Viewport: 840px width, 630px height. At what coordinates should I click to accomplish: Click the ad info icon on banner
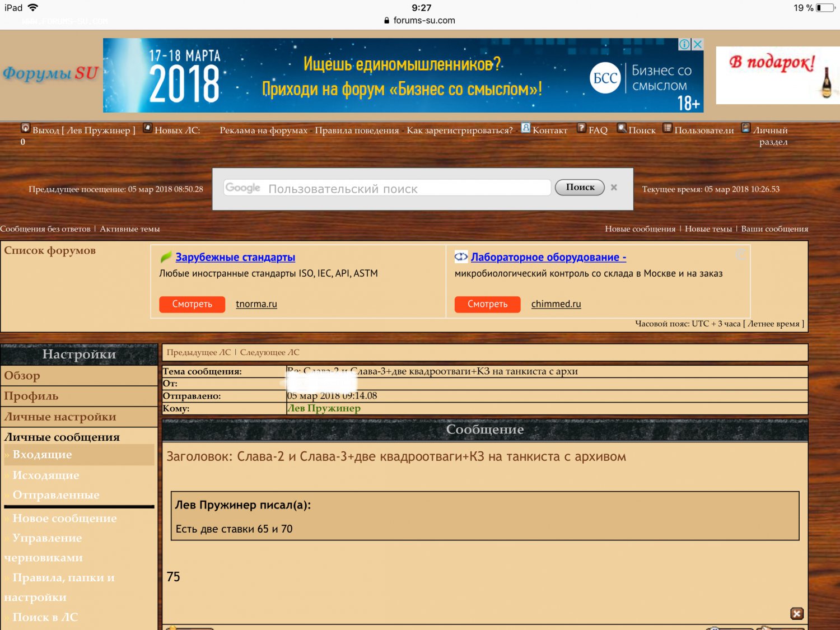(x=684, y=44)
